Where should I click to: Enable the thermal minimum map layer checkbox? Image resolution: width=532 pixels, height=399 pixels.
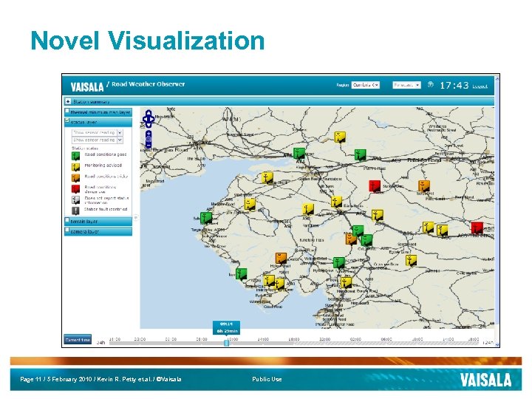[67, 111]
